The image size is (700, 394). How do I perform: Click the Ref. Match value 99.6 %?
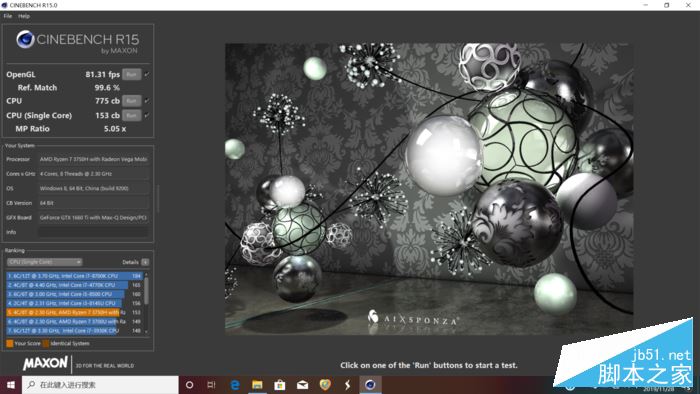[107, 87]
